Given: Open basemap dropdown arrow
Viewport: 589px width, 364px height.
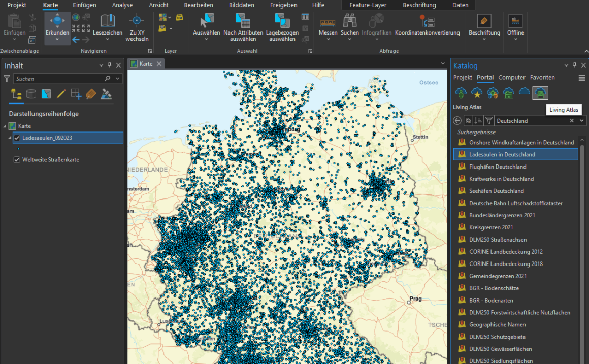Looking at the screenshot, I should [170, 18].
